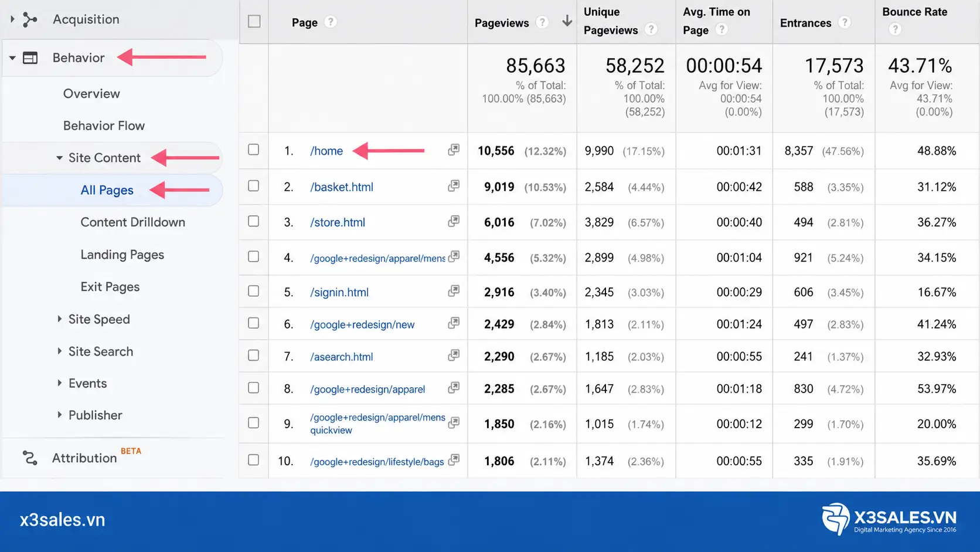
Task: Open the Exit Pages report
Action: click(110, 287)
